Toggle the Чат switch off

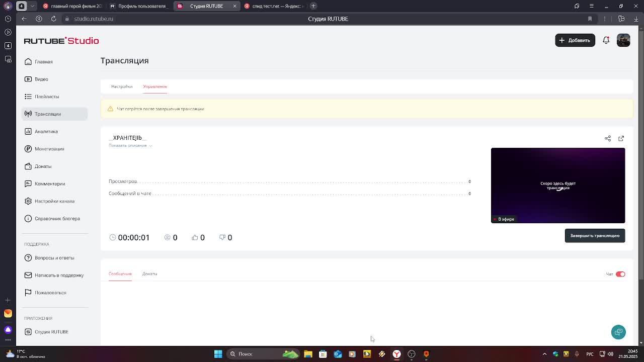click(x=620, y=274)
